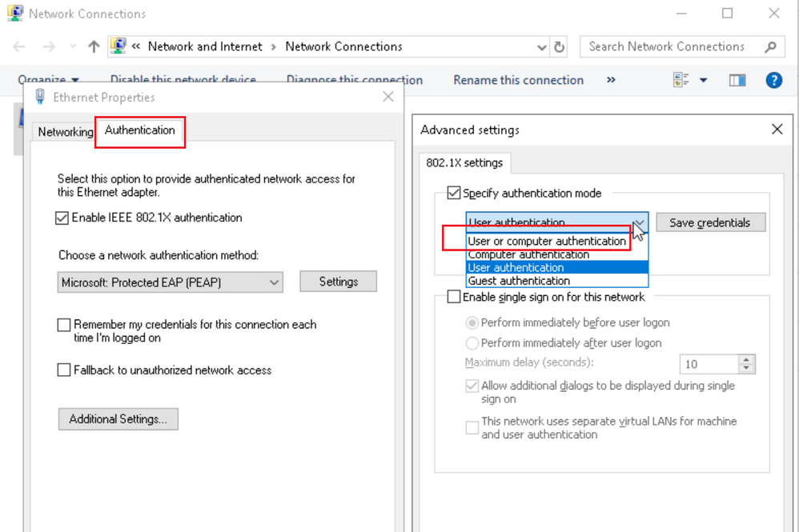799x532 pixels.
Task: Click the Maximum delay seconds field
Action: (709, 364)
